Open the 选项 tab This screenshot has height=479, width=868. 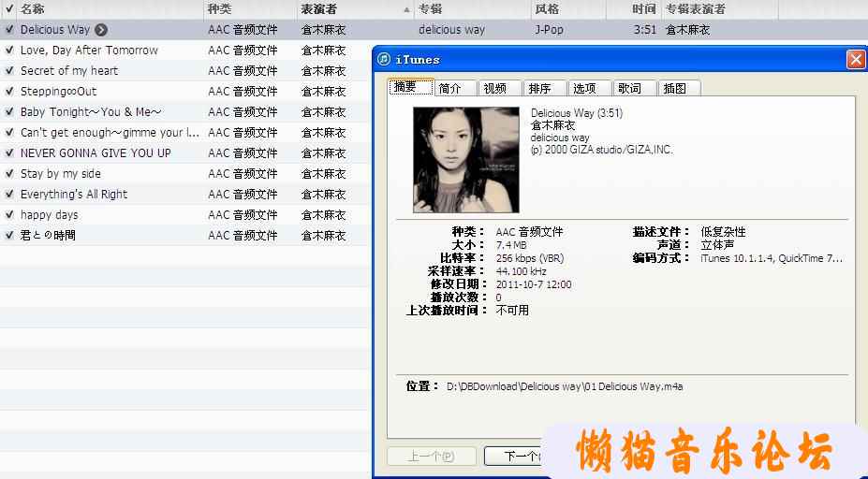point(590,88)
